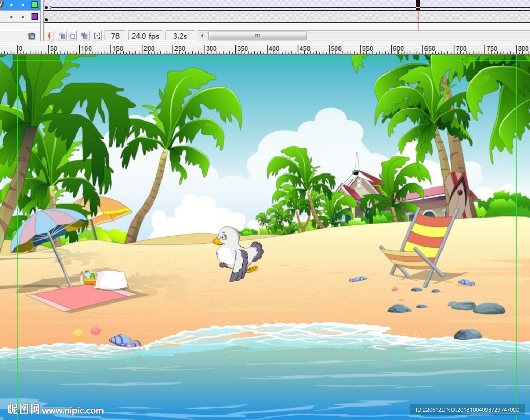Screen dimensions: 530x420
Task: Activate Edit Multiple Frames
Action: click(x=84, y=36)
